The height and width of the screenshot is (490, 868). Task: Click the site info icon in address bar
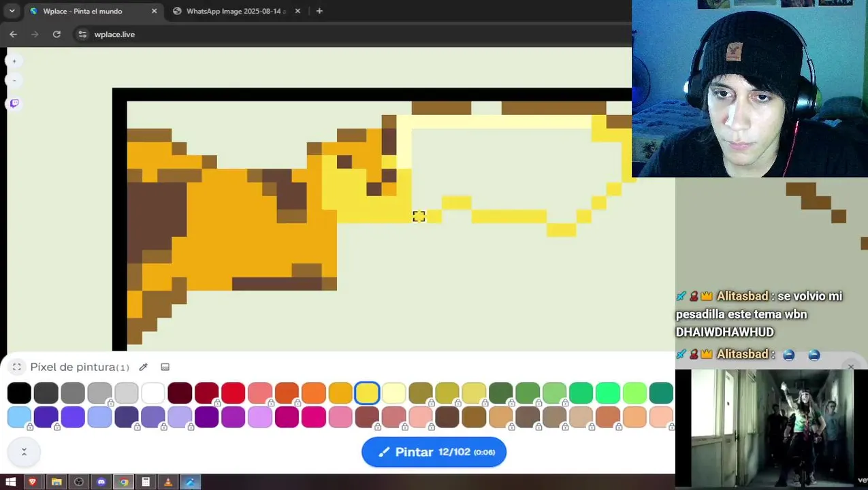82,34
